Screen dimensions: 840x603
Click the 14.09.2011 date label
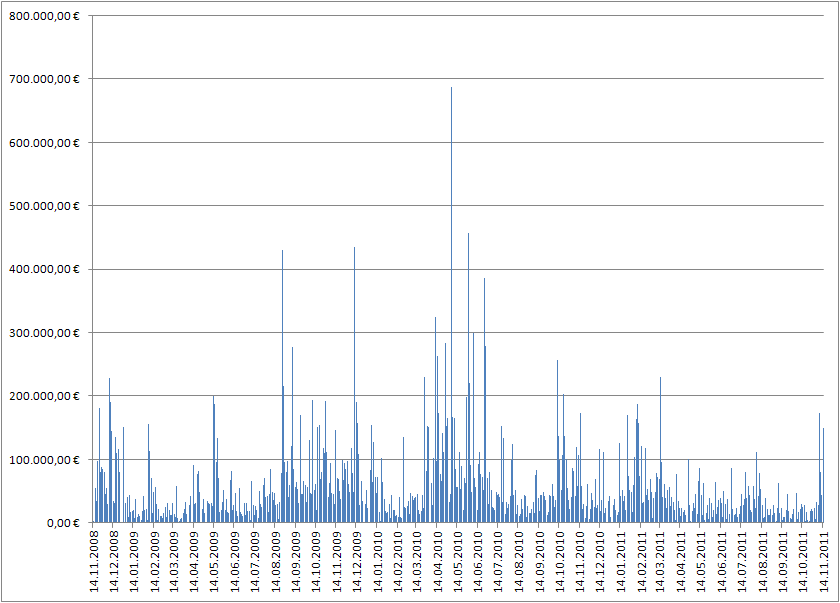click(x=783, y=561)
